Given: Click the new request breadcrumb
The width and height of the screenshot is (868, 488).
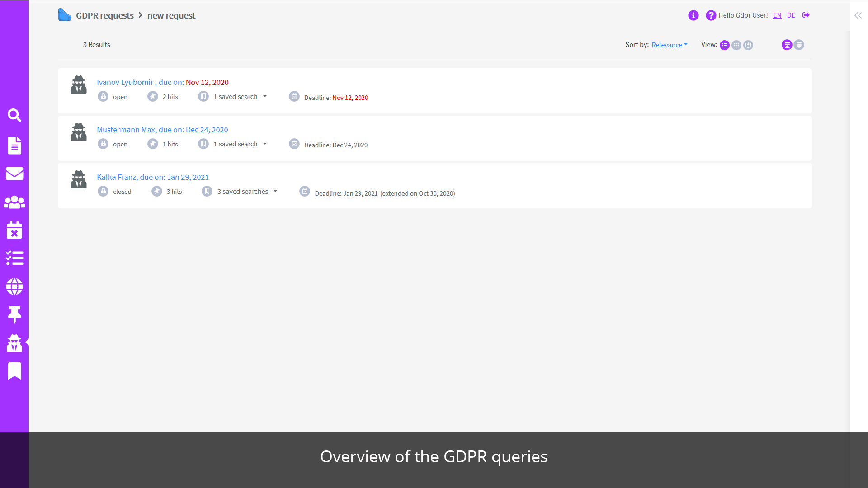Looking at the screenshot, I should [x=171, y=15].
